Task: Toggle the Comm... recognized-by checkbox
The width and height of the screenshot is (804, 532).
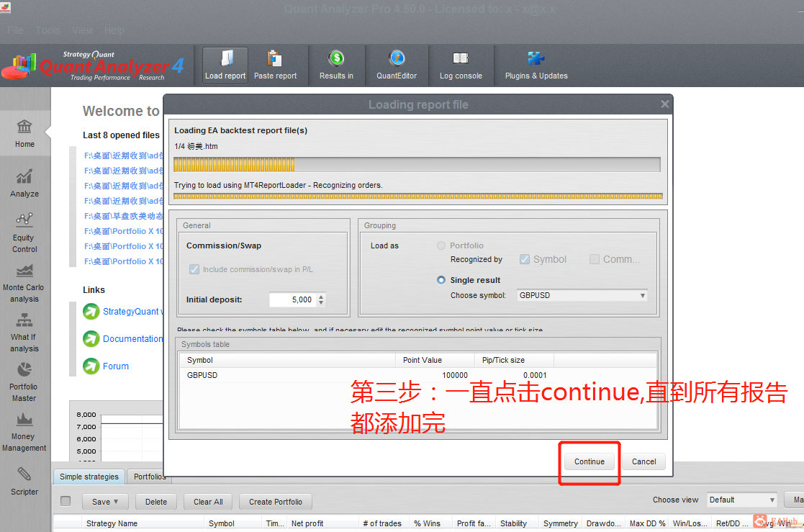Action: pyautogui.click(x=595, y=259)
